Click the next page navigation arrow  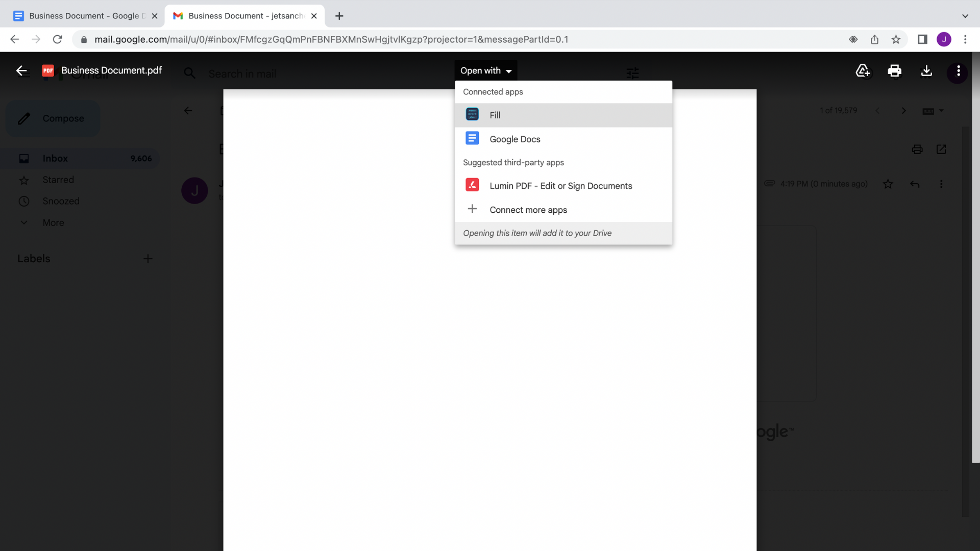(x=903, y=110)
